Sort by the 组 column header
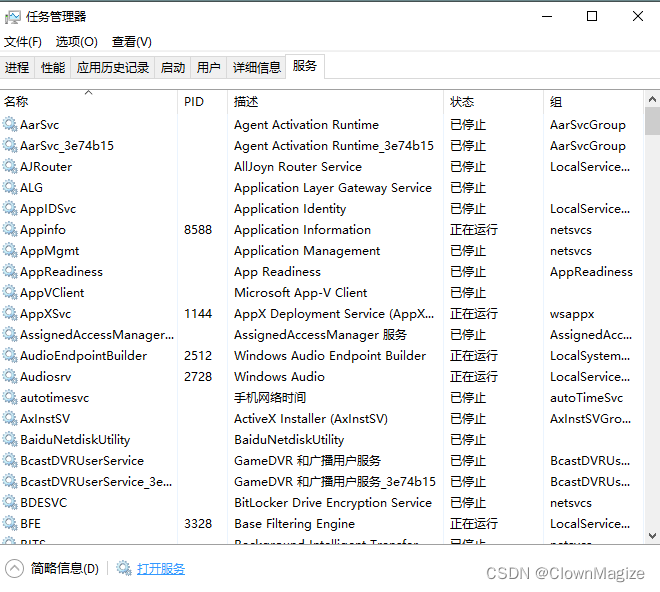The height and width of the screenshot is (592, 660). (593, 101)
